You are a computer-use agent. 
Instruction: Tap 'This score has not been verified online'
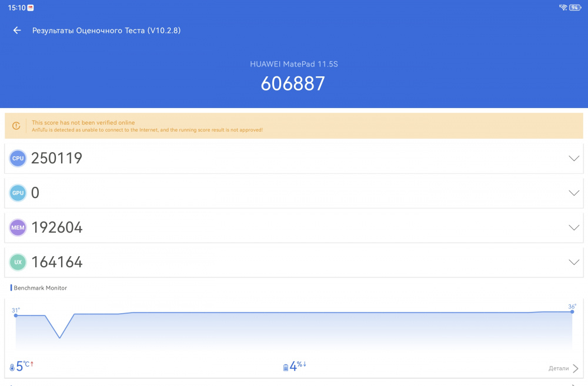point(83,123)
